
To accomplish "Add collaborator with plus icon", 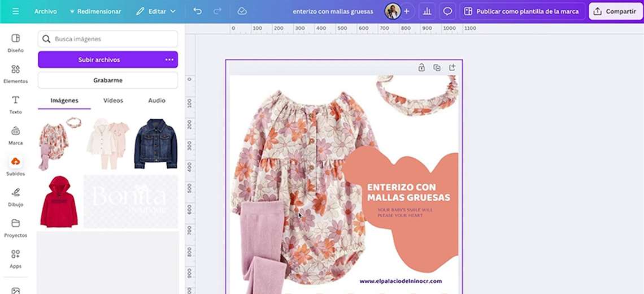I will (407, 11).
